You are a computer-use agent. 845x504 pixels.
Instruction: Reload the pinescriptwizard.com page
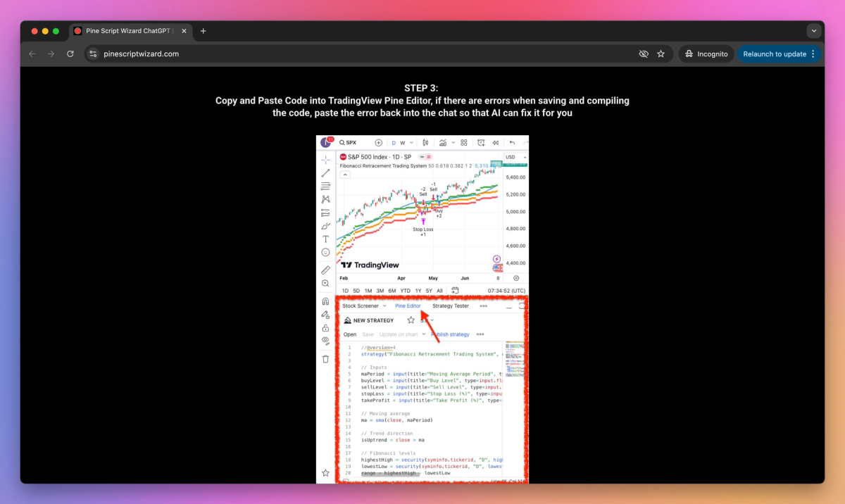click(70, 53)
